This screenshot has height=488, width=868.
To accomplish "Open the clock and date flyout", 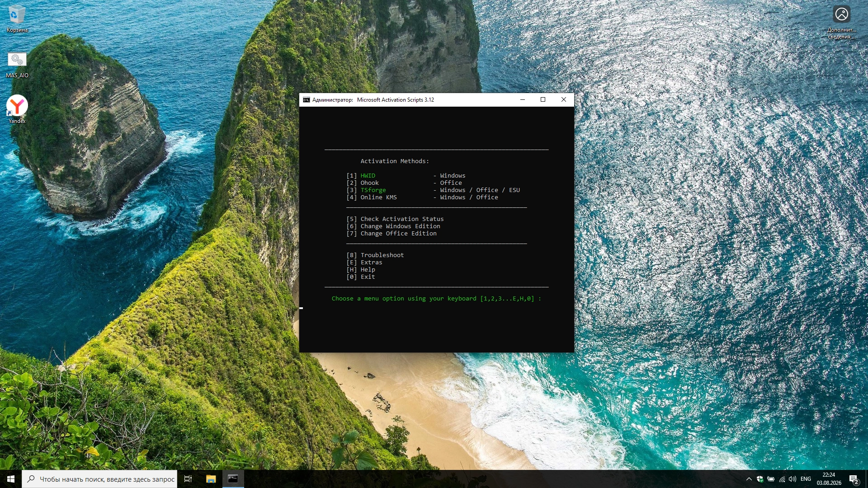I will (829, 479).
